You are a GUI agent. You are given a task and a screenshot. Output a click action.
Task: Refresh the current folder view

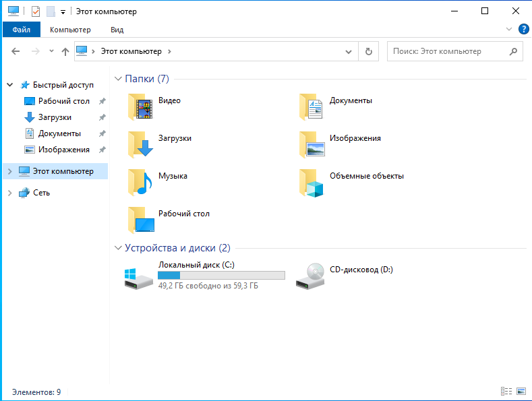[x=368, y=51]
